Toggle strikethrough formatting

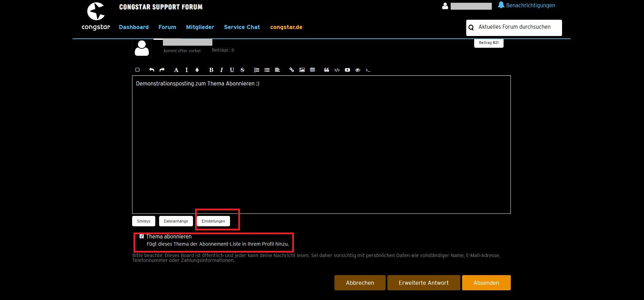click(x=242, y=70)
